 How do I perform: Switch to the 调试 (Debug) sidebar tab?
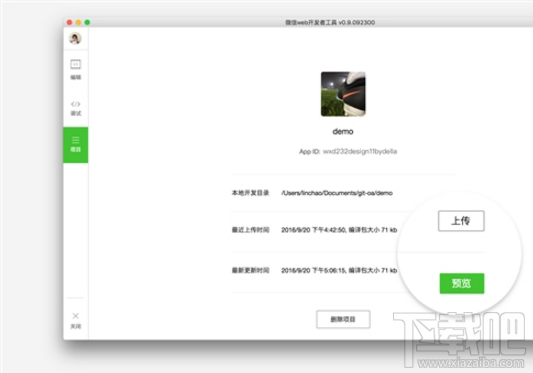75,108
